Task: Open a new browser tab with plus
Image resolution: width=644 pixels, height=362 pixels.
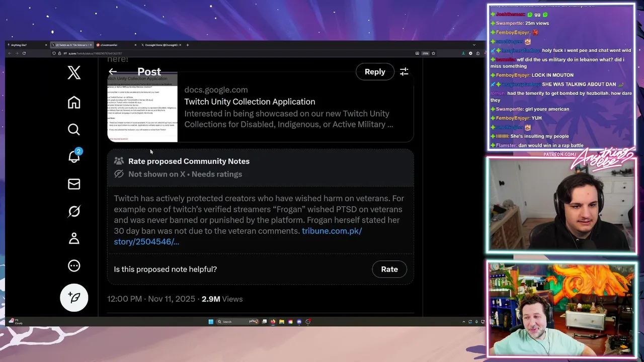Action: [x=188, y=45]
